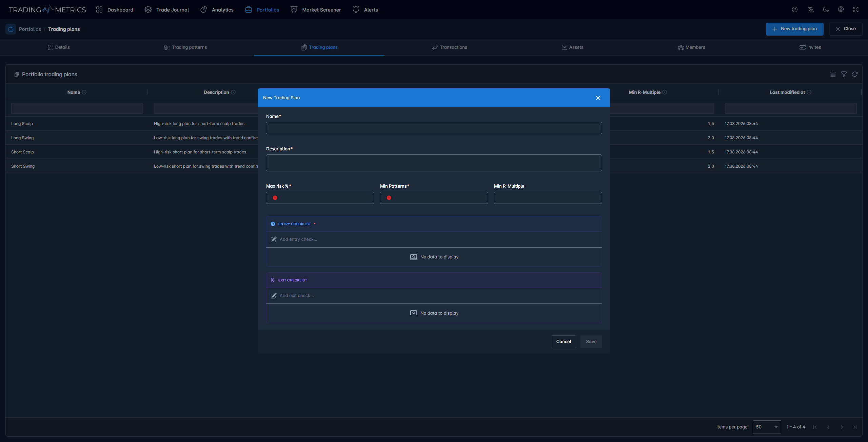The image size is (868, 442).
Task: Cancel the New Trading Plan dialog
Action: [x=564, y=342]
